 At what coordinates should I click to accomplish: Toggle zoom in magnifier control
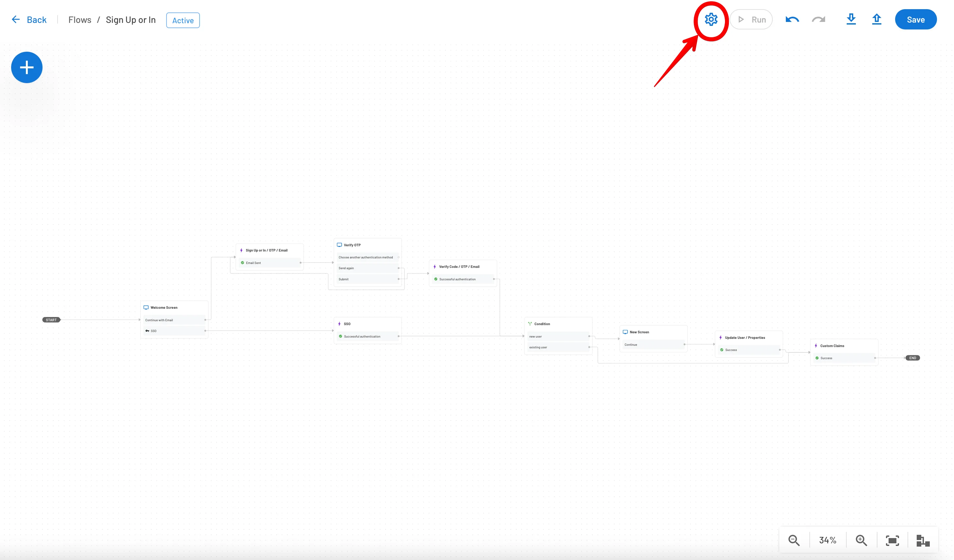pyautogui.click(x=862, y=541)
